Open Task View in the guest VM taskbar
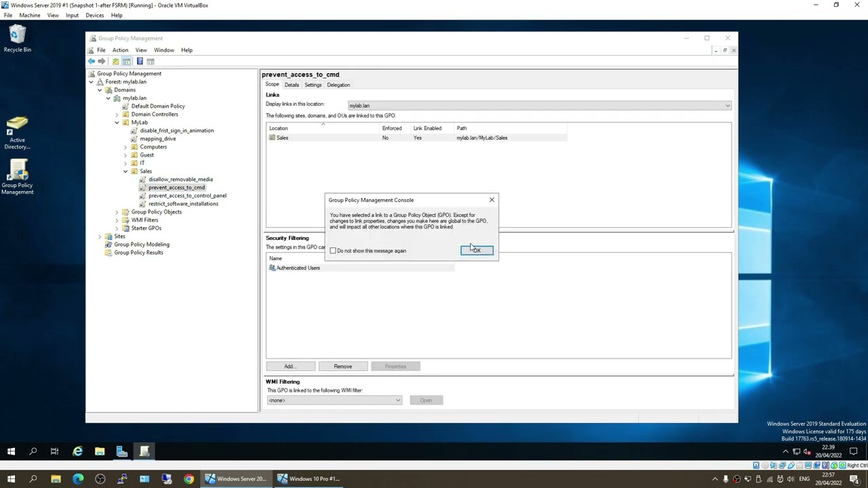 [x=54, y=451]
